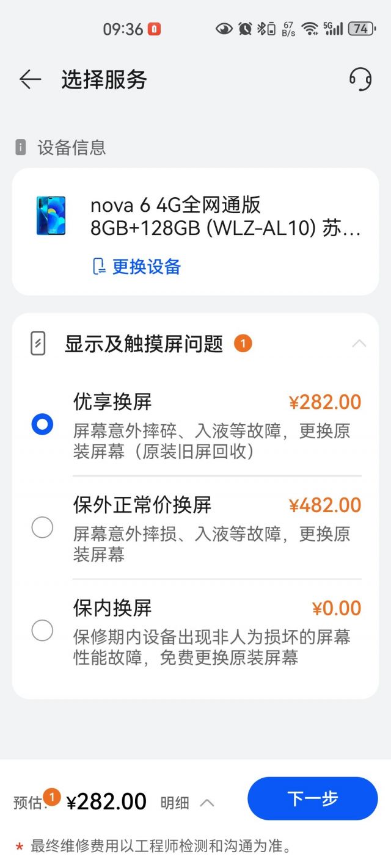Tap the battery indicator showing 74
The image size is (391, 868).
click(x=361, y=29)
